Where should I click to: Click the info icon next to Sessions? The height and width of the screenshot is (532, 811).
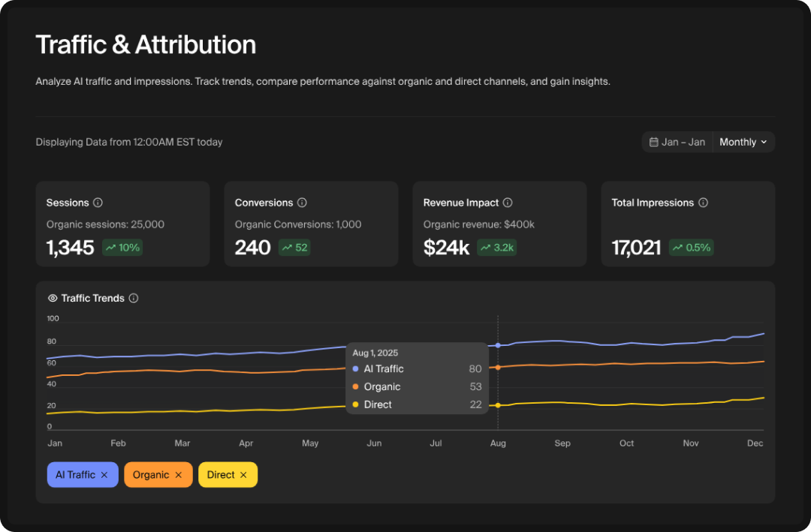point(97,201)
